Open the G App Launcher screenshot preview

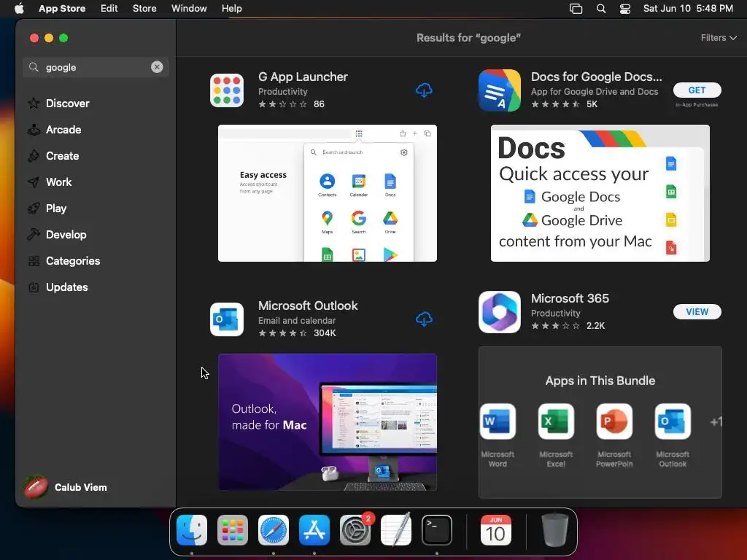328,192
